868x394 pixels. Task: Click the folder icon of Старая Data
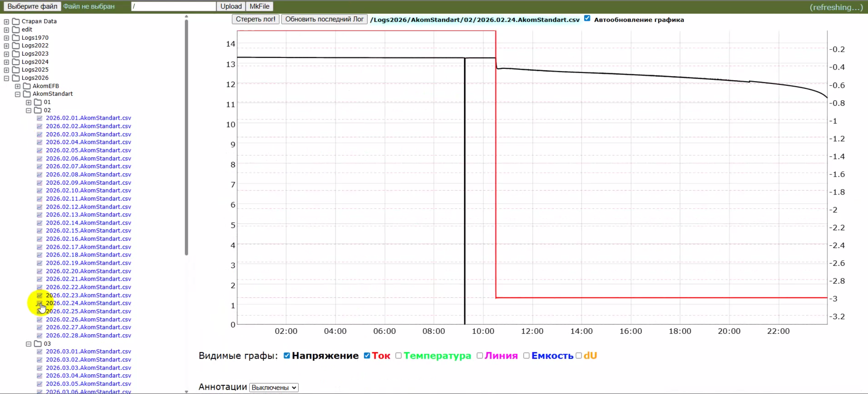coord(16,21)
